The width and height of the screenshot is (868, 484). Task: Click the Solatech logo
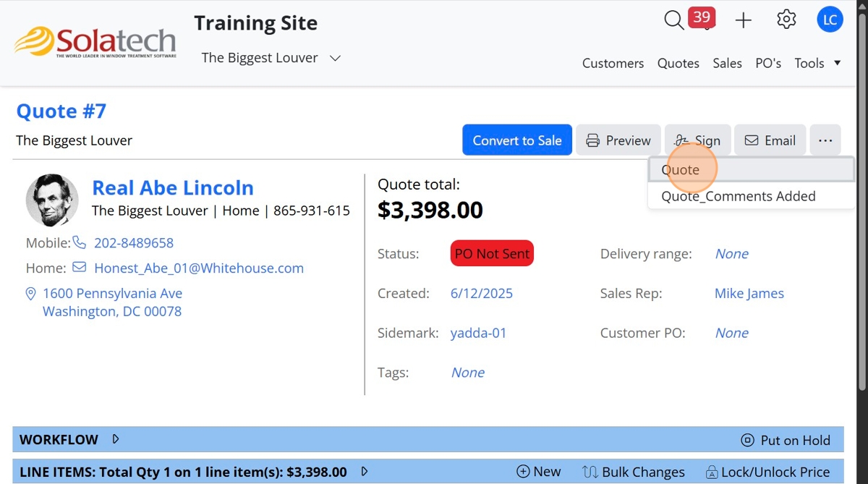(x=95, y=42)
